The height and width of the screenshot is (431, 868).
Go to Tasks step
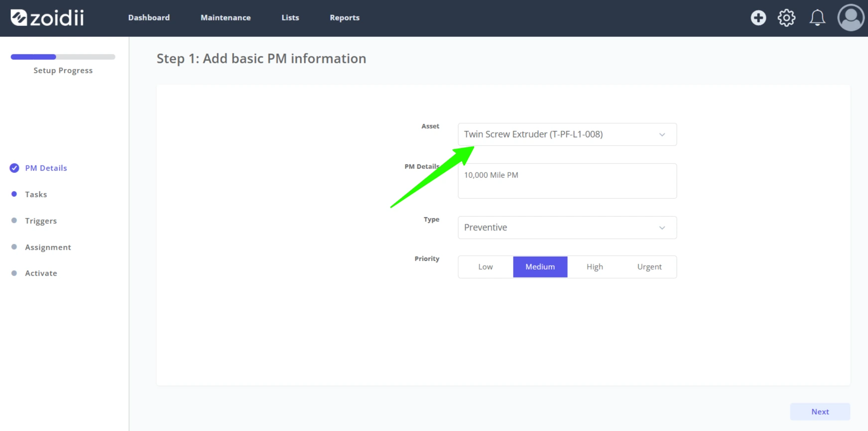pyautogui.click(x=36, y=194)
